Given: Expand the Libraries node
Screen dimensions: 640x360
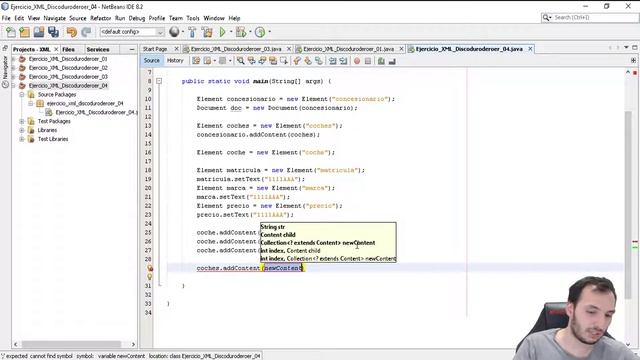Looking at the screenshot, I should click(x=22, y=130).
